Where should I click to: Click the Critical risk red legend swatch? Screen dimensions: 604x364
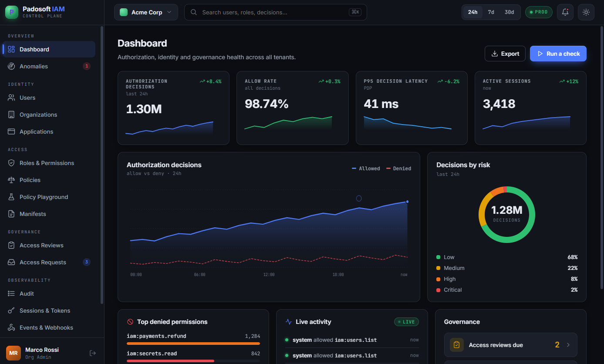tap(439, 290)
